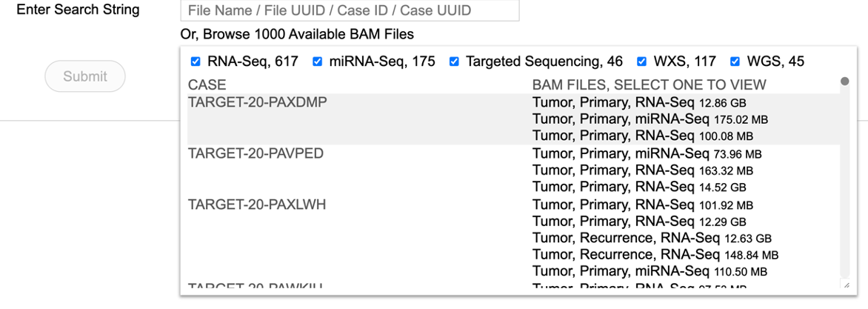This screenshot has height=309, width=868.
Task: Disable the WXS filter checkbox
Action: pos(642,62)
